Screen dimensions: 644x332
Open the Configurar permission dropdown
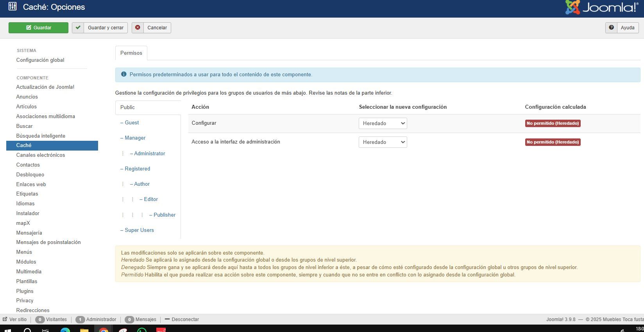click(x=383, y=124)
